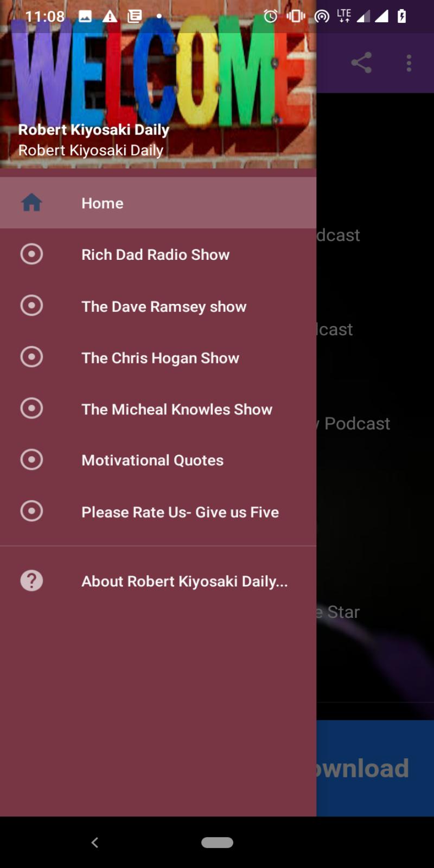Tap the share icon in the top bar

[361, 63]
